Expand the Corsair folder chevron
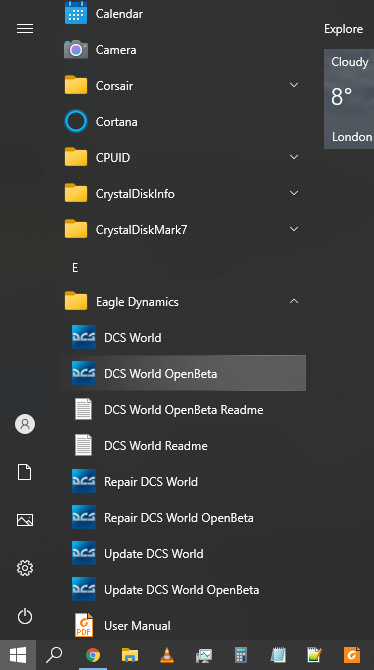The image size is (374, 670). click(294, 85)
